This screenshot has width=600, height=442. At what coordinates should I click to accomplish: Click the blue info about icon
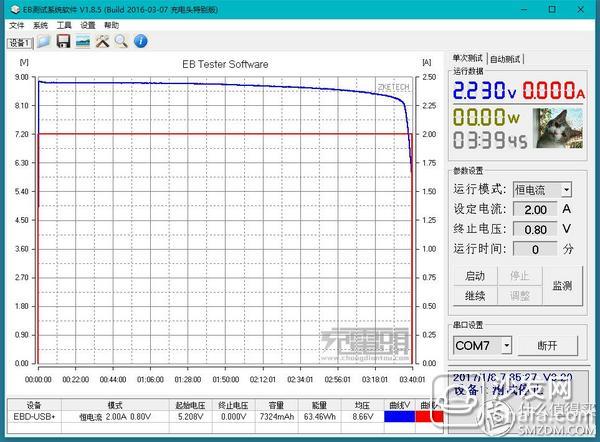click(141, 41)
